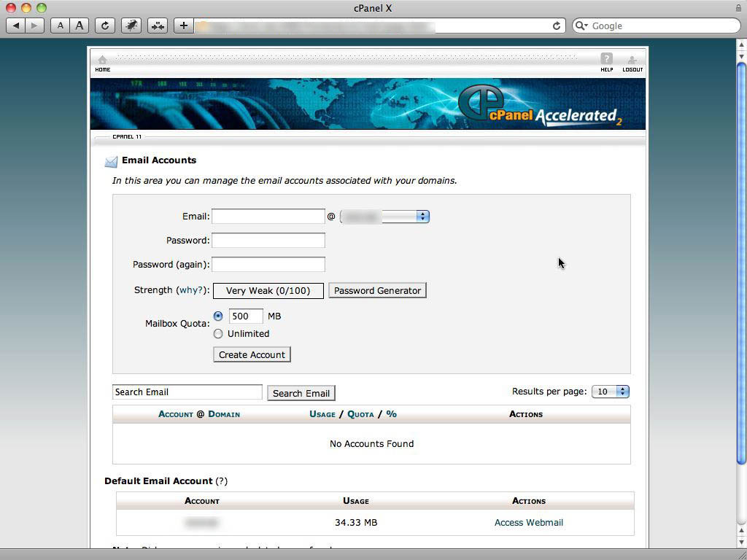Click the Create Account button

(x=251, y=354)
